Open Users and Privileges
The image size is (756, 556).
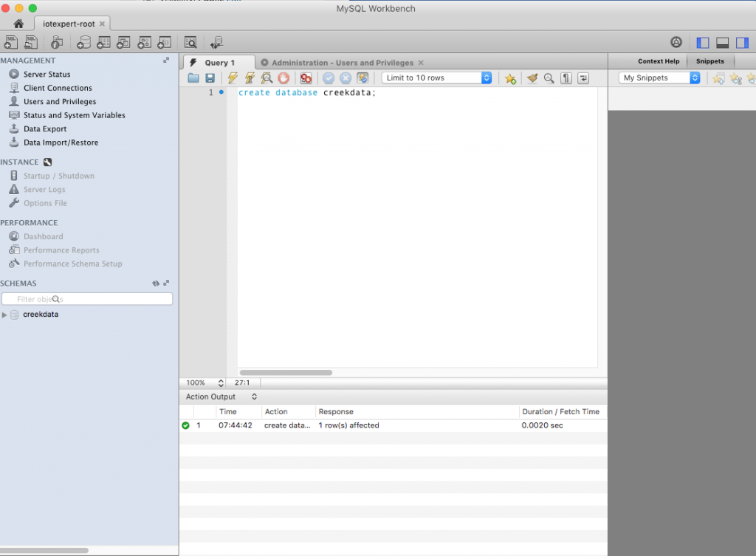(x=60, y=101)
